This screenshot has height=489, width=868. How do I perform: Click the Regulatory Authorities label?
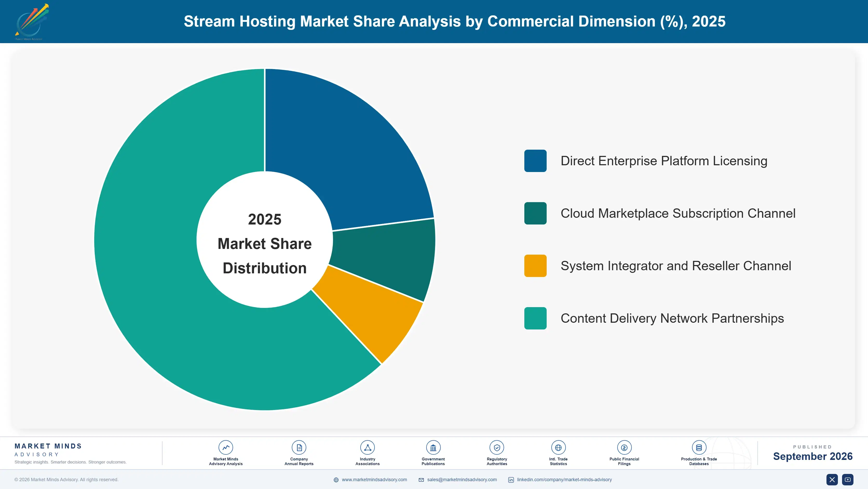(497, 461)
